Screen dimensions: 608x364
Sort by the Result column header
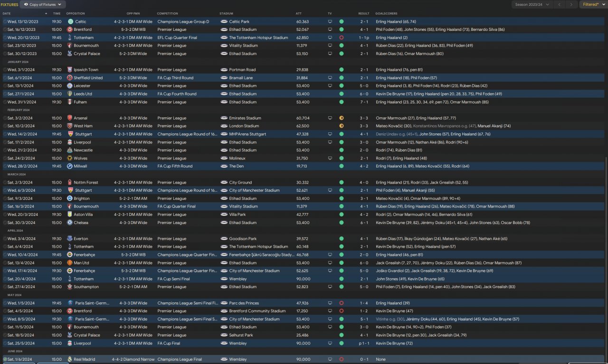point(364,13)
